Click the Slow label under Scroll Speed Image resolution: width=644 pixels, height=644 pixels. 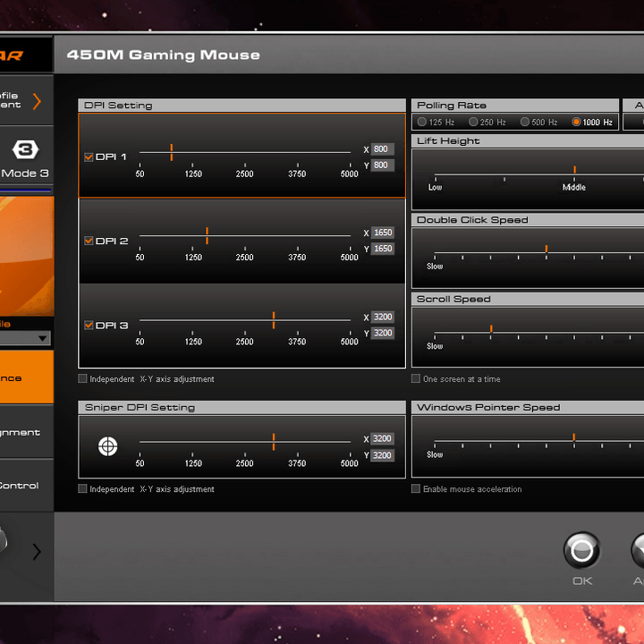pos(435,346)
